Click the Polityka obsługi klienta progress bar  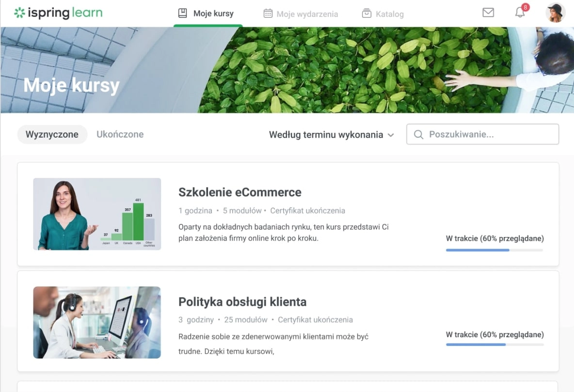pos(494,345)
